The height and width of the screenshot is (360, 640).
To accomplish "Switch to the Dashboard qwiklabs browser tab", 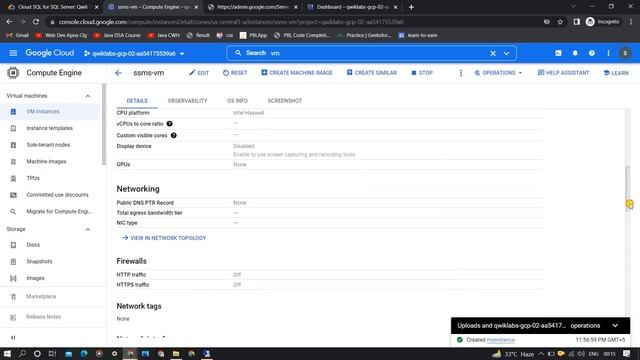I will pos(353,7).
